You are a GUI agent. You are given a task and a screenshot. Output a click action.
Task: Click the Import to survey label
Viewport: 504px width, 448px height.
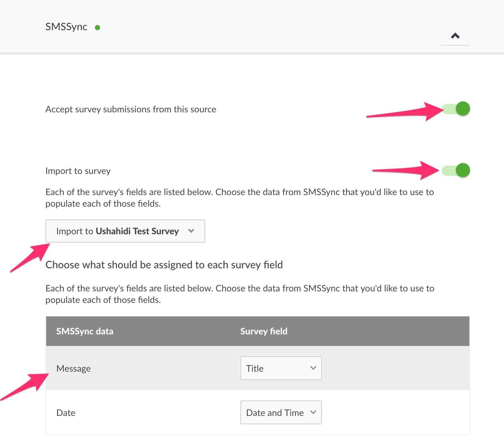(x=78, y=171)
